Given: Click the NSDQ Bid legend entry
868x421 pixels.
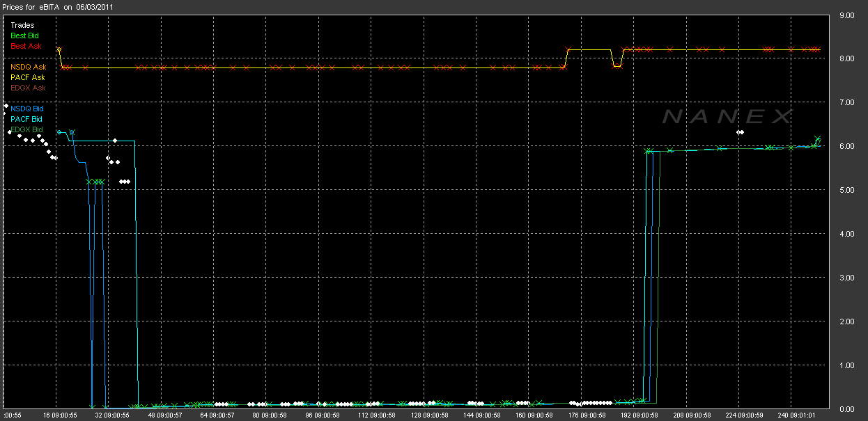Looking at the screenshot, I should point(26,109).
